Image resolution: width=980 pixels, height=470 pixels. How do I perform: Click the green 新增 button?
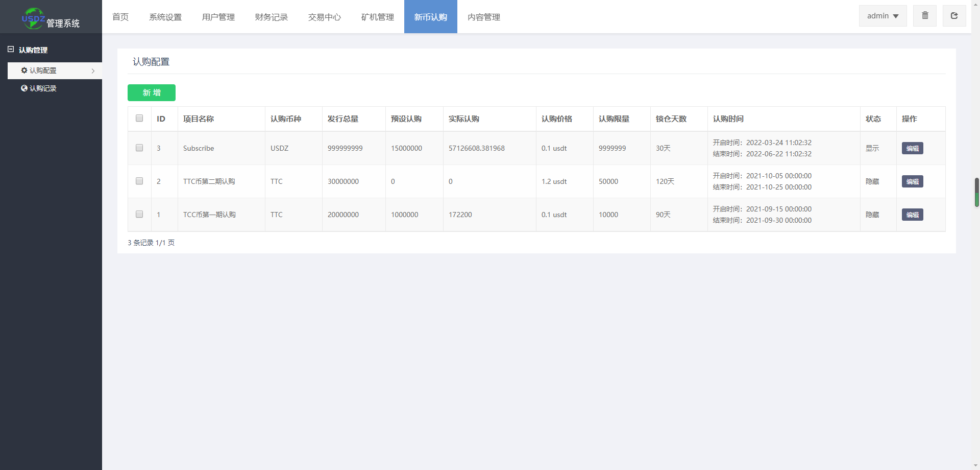click(x=152, y=92)
